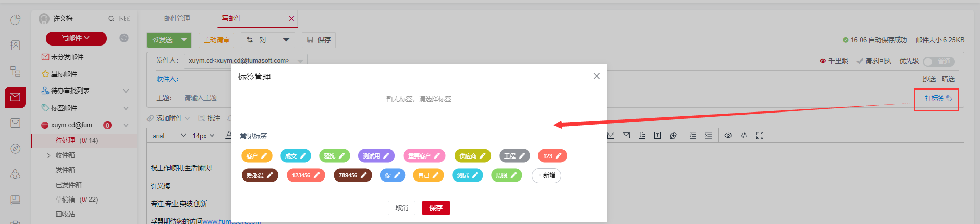The image size is (980, 224).
Task: Click the red 保存 button in dialog
Action: (x=435, y=208)
